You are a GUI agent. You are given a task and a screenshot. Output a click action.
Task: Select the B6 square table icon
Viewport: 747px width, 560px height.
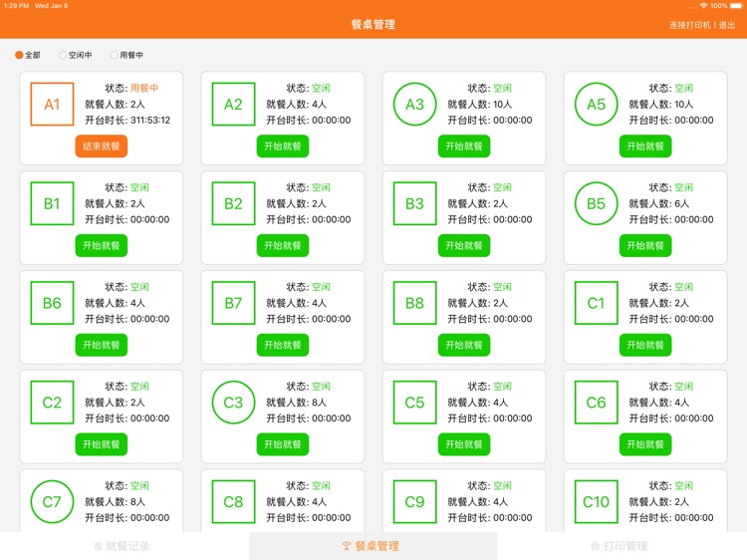click(x=52, y=303)
